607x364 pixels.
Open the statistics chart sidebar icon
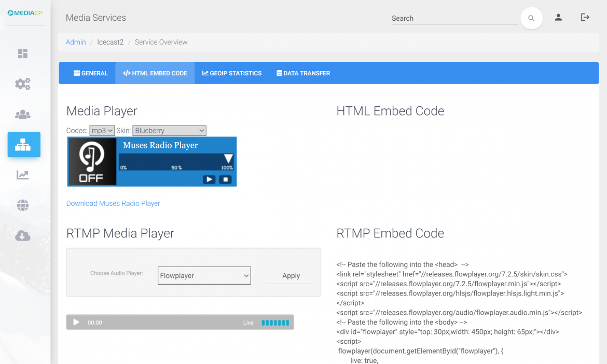tap(23, 175)
